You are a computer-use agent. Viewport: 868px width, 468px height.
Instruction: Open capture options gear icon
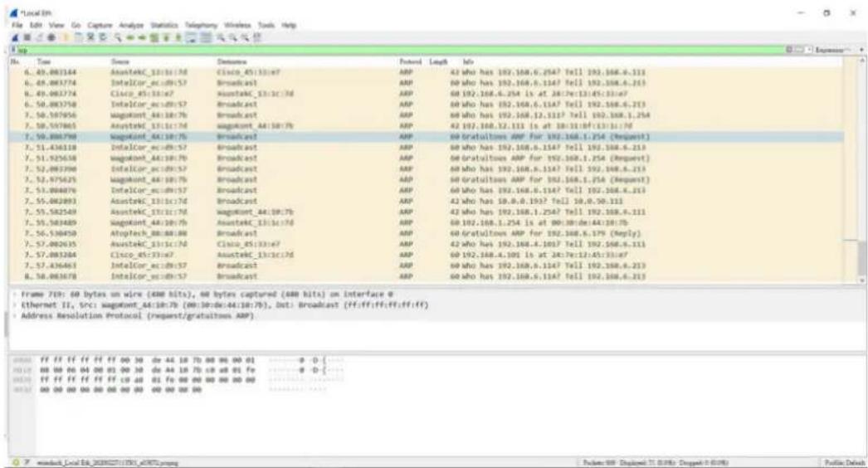coord(51,37)
